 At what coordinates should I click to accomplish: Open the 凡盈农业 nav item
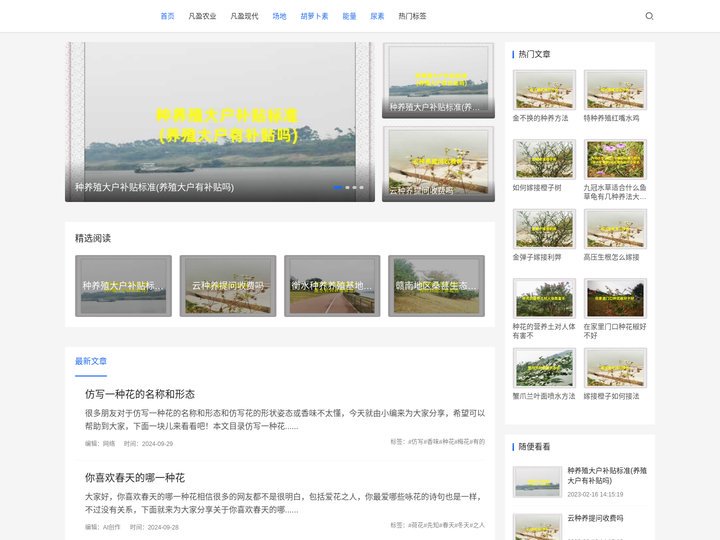click(202, 16)
